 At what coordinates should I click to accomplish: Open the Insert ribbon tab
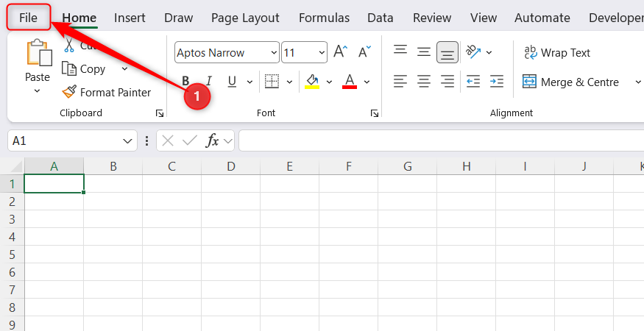coord(130,18)
